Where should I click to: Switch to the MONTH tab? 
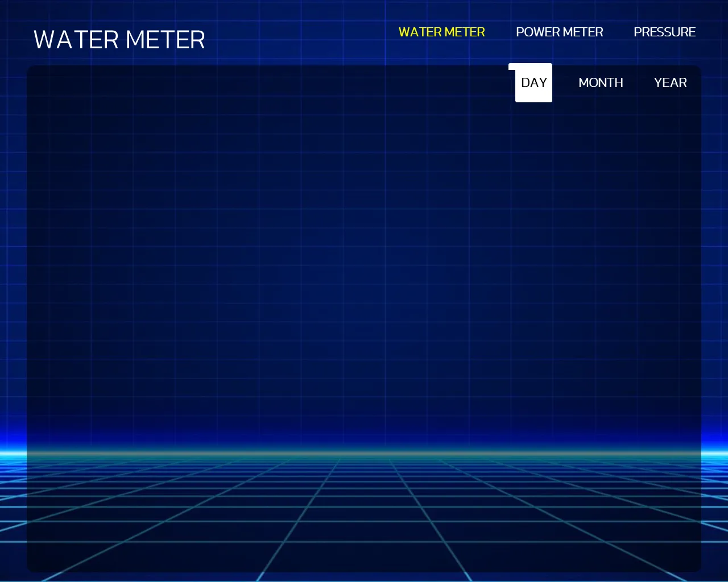pos(601,83)
